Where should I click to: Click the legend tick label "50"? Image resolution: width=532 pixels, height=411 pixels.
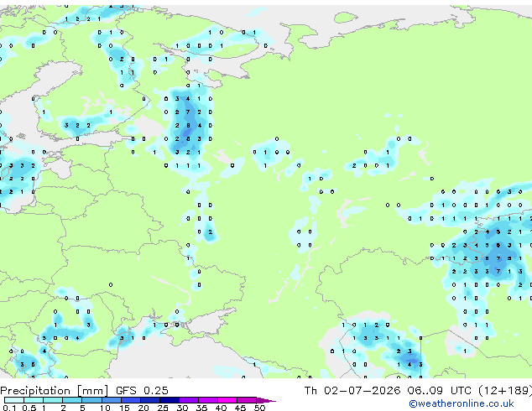pyautogui.click(x=259, y=408)
